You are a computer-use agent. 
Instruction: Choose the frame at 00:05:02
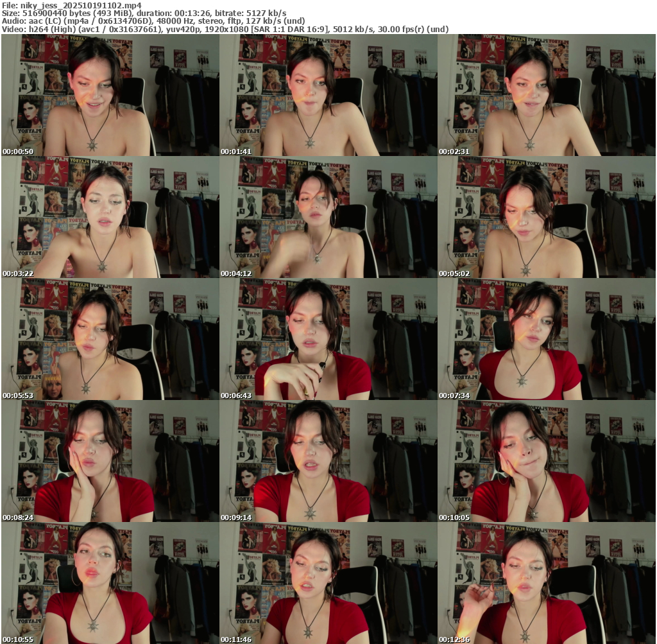pos(547,217)
